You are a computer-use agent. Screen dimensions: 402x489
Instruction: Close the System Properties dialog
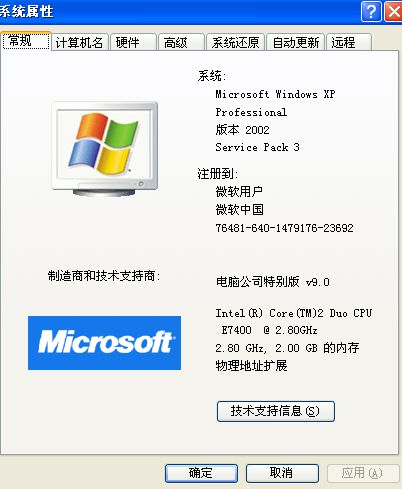click(394, 12)
